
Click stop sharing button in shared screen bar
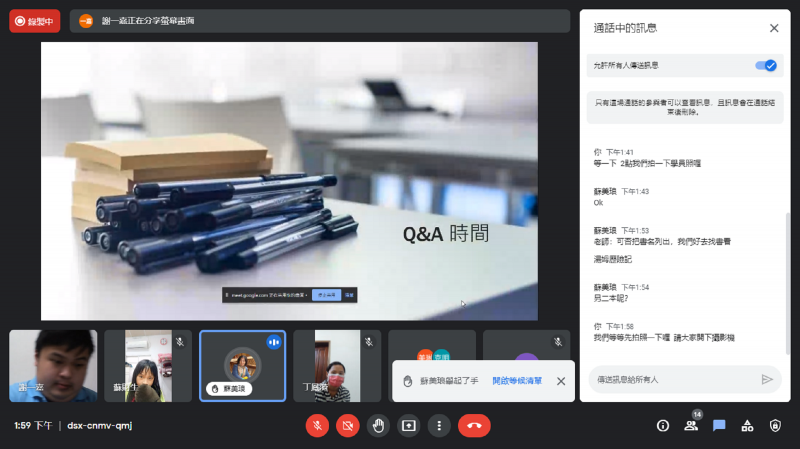327,295
